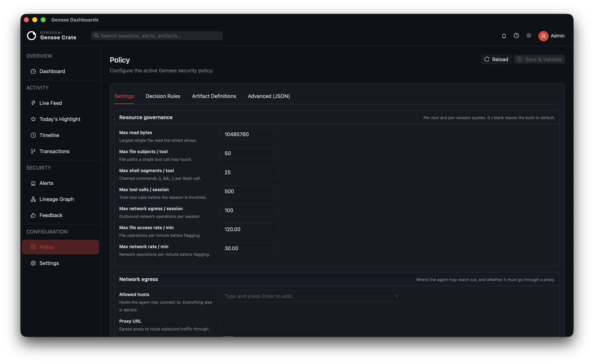Open the Artifact Definitions tab
The image size is (594, 364).
[214, 96]
